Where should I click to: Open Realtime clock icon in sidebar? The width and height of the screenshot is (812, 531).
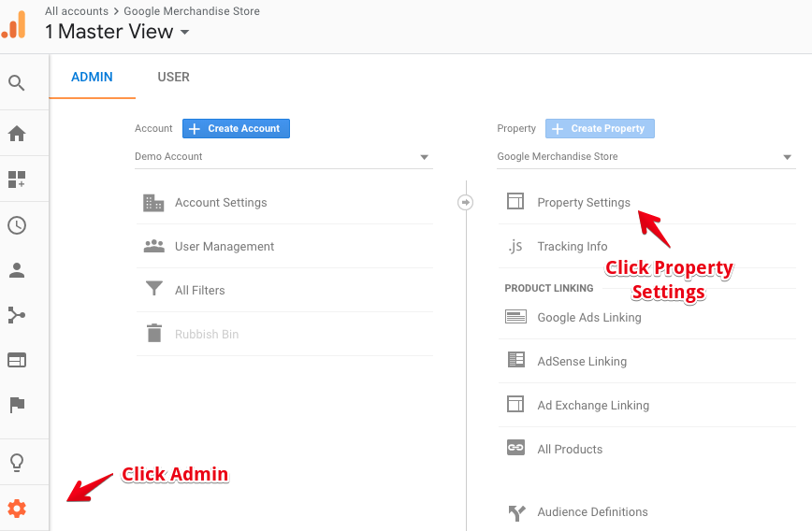click(x=17, y=225)
